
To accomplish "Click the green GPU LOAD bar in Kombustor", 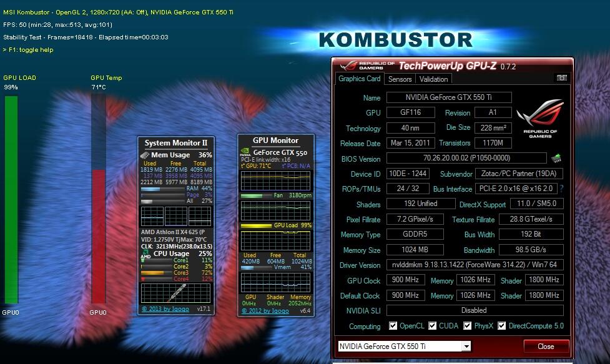I will tap(11, 200).
